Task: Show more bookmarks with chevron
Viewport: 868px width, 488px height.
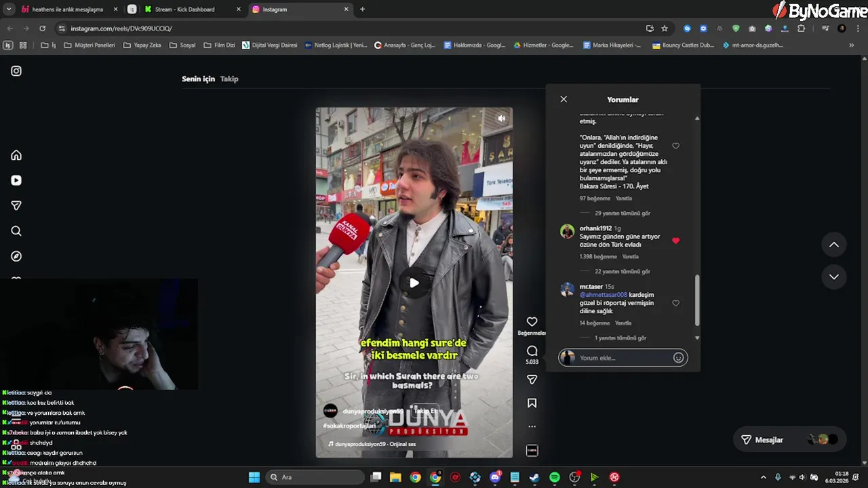Action: (852, 45)
